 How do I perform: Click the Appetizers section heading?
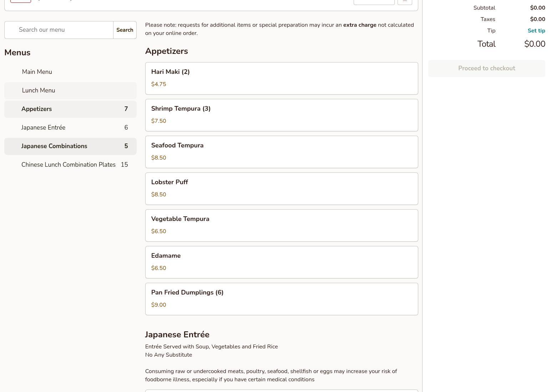point(166,51)
